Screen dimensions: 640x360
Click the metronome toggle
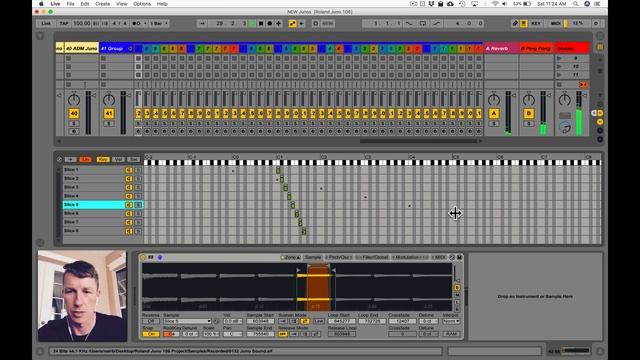136,24
